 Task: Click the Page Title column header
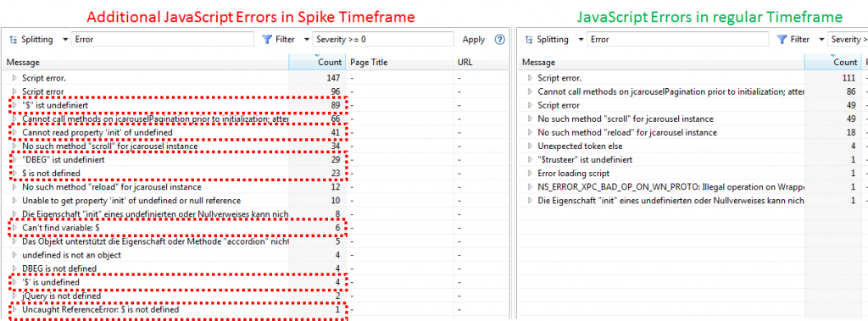click(x=400, y=63)
